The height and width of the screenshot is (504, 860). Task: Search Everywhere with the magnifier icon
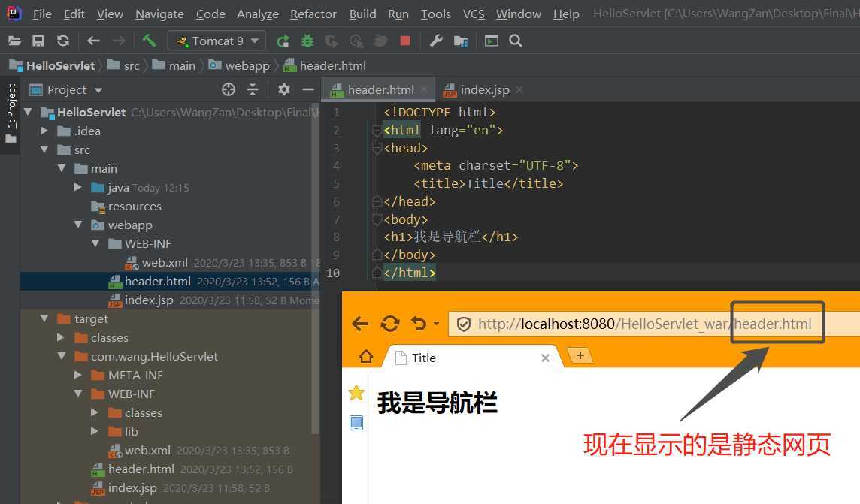(516, 41)
